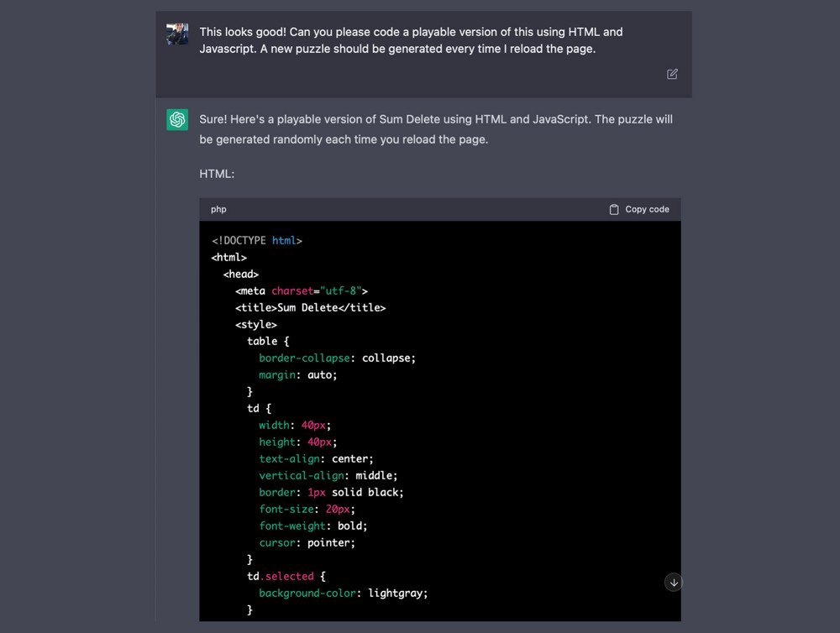Click the user profile avatar picture
840x633 pixels.
177,34
